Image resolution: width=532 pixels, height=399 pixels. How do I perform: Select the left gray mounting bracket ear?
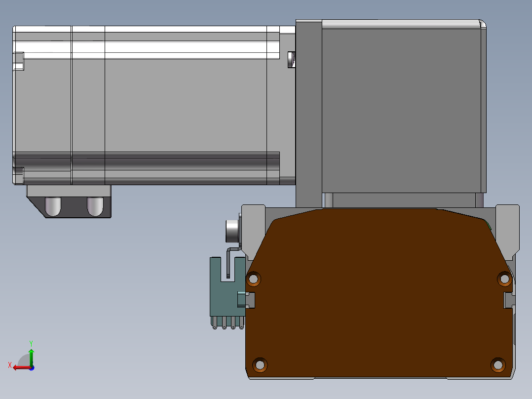pyautogui.click(x=253, y=232)
